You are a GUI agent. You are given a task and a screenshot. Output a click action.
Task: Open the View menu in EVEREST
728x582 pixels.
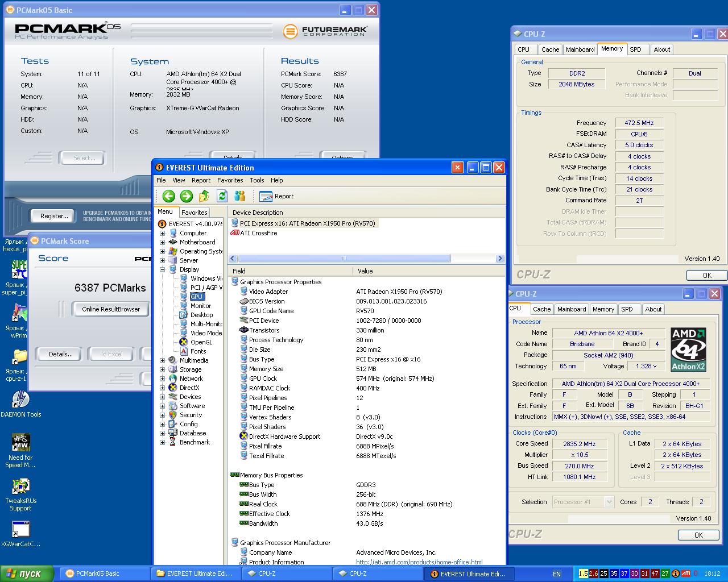coord(179,180)
